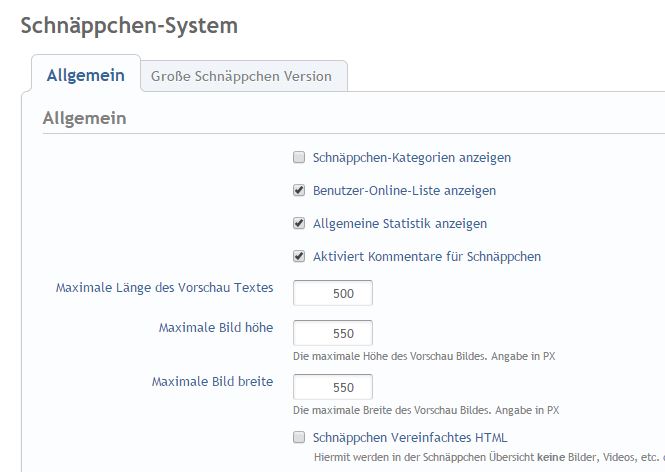Click the Allgemein section heading below the tabs
665x472 pixels.
point(84,118)
